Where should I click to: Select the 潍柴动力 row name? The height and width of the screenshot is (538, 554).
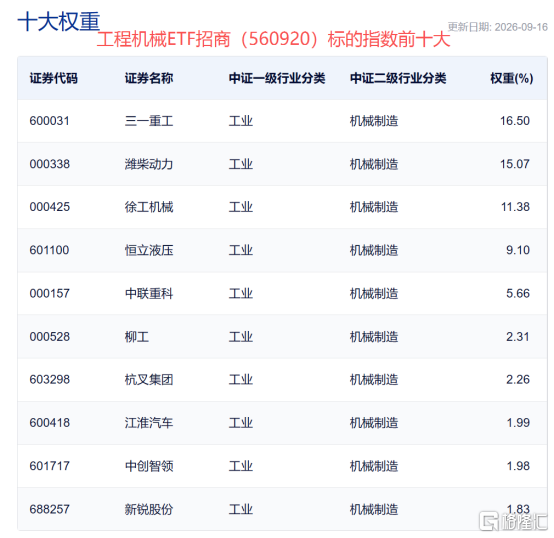149,164
